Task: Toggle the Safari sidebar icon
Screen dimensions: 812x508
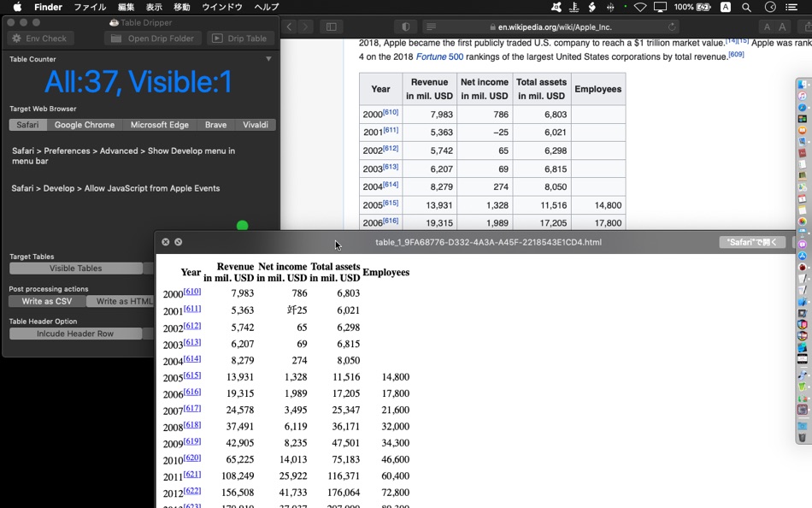Action: pyautogui.click(x=332, y=27)
